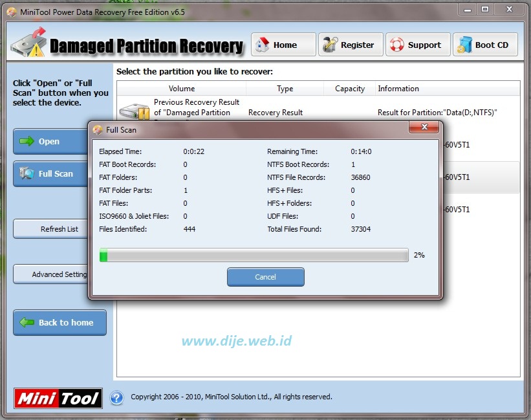Click the lifebuoy icon on Support
Screen dimensions: 531x420
point(397,45)
